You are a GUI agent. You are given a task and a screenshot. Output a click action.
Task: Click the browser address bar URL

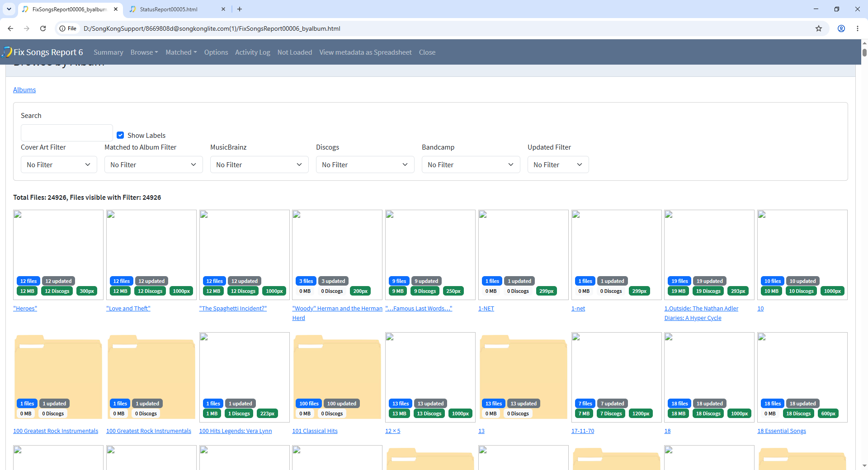click(212, 28)
